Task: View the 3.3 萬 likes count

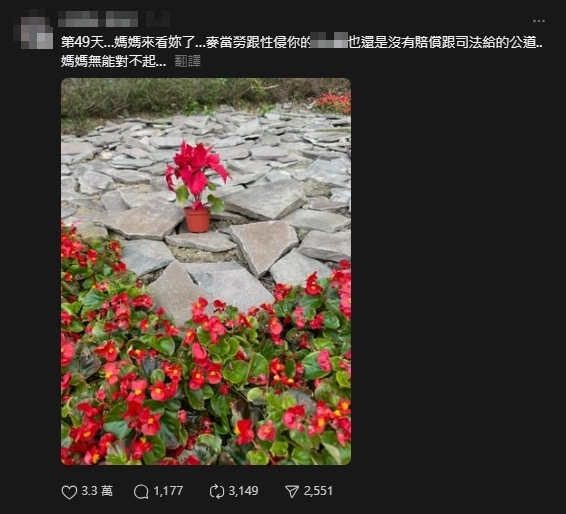Action: [97, 491]
